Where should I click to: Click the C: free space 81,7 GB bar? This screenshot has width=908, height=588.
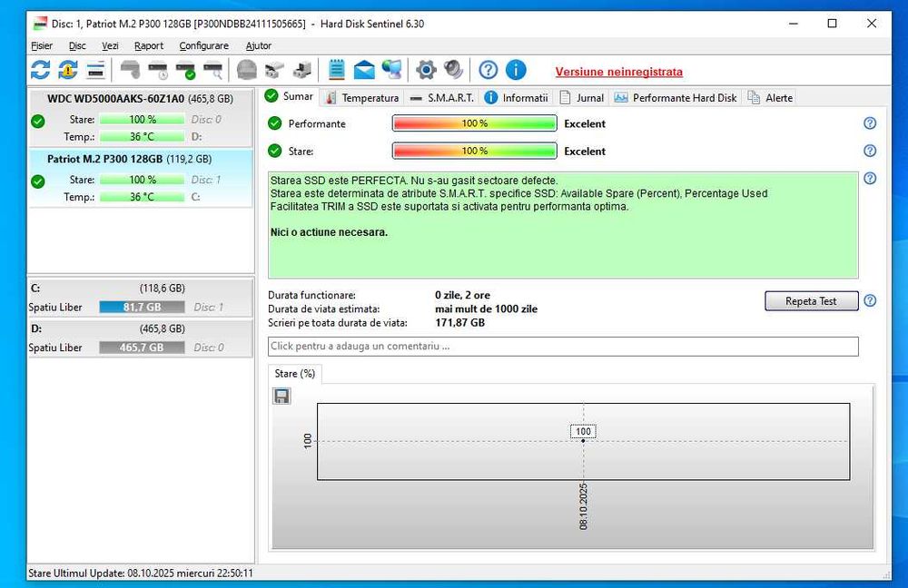(142, 308)
